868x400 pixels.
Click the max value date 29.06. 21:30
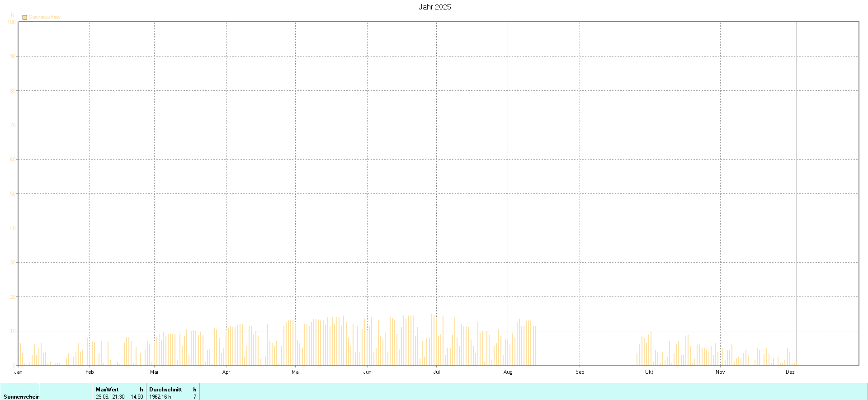click(x=110, y=396)
